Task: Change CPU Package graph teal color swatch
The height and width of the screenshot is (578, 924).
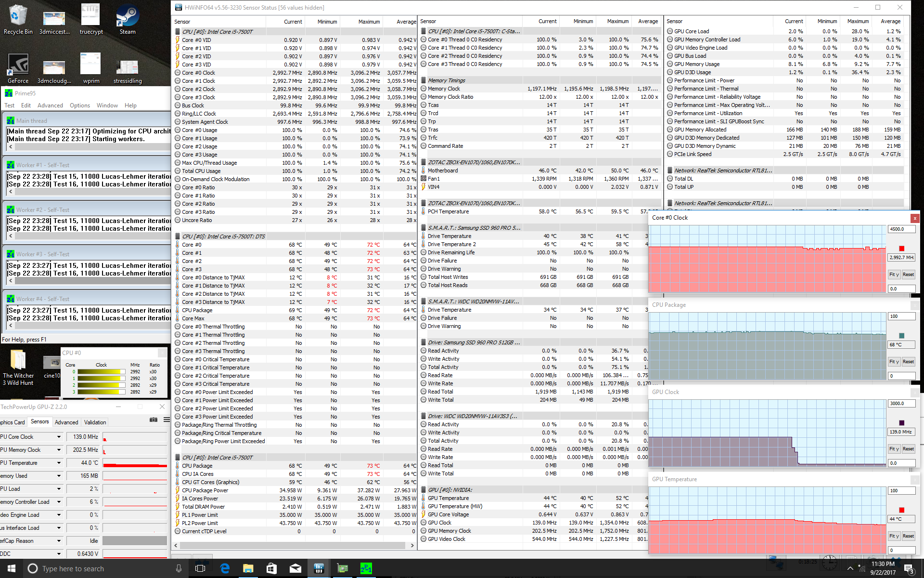Action: 901,336
